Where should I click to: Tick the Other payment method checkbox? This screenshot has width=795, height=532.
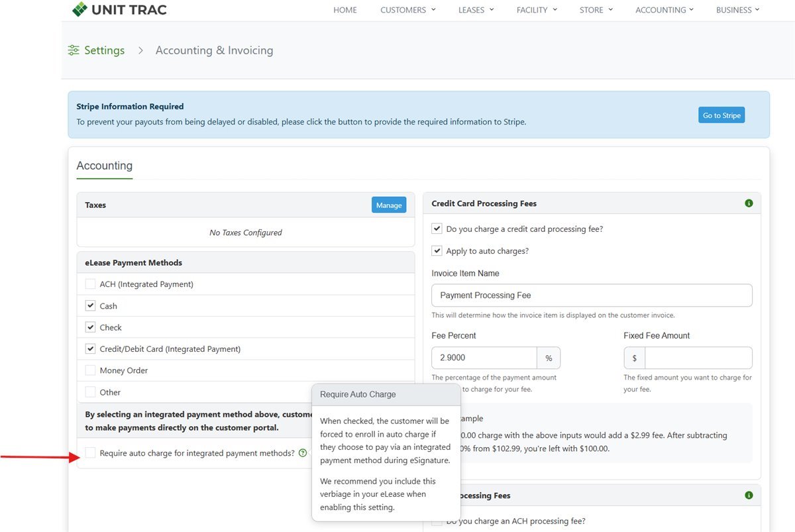90,392
